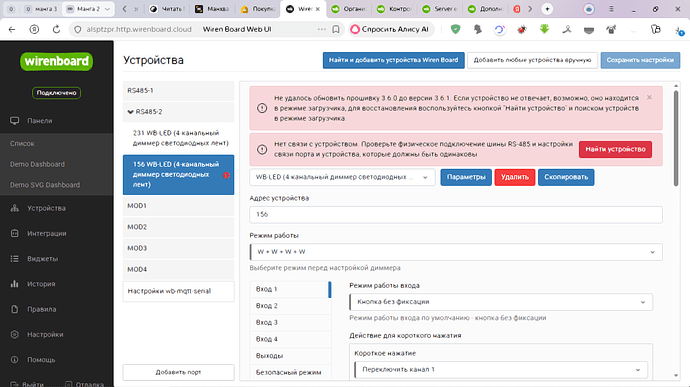Screen dimensions: 690x387
Task: Collapse the RS485-2 port tree
Action: 130,112
